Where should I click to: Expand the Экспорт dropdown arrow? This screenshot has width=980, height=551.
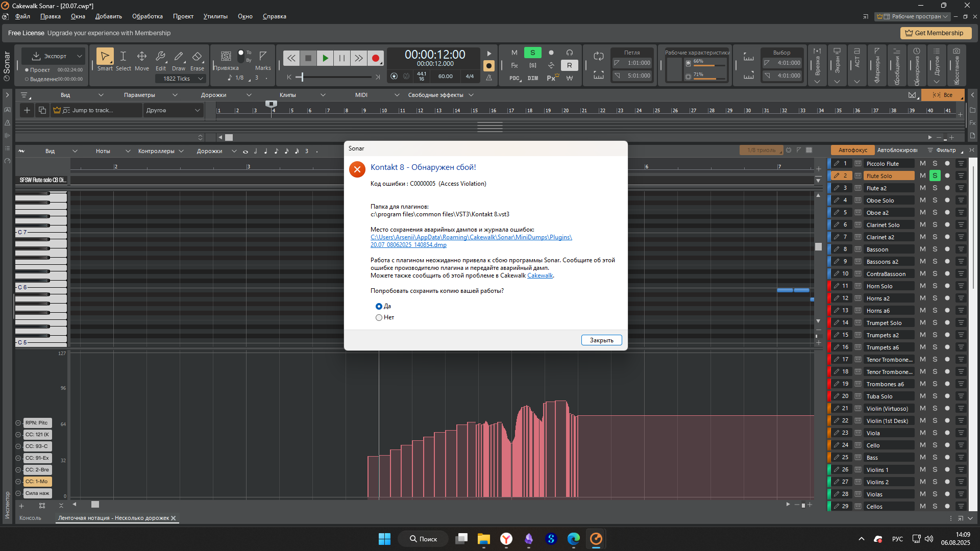tap(80, 56)
